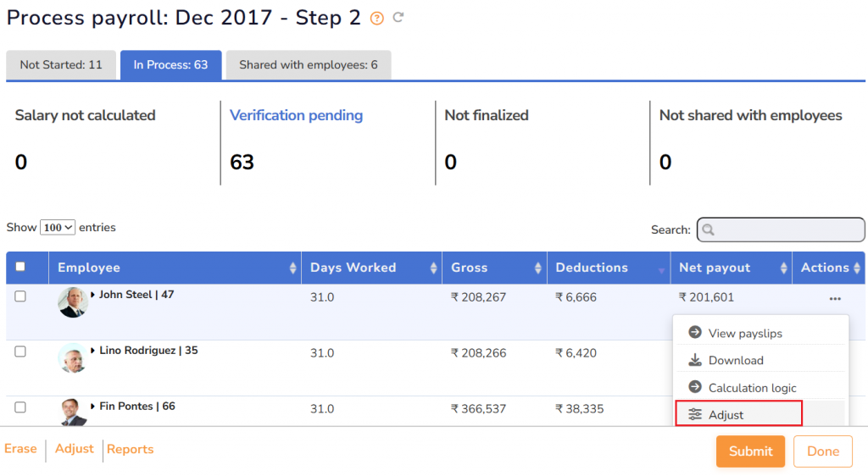Expand Fin Pontes row details triangle
The width and height of the screenshot is (868, 476).
tap(93, 407)
